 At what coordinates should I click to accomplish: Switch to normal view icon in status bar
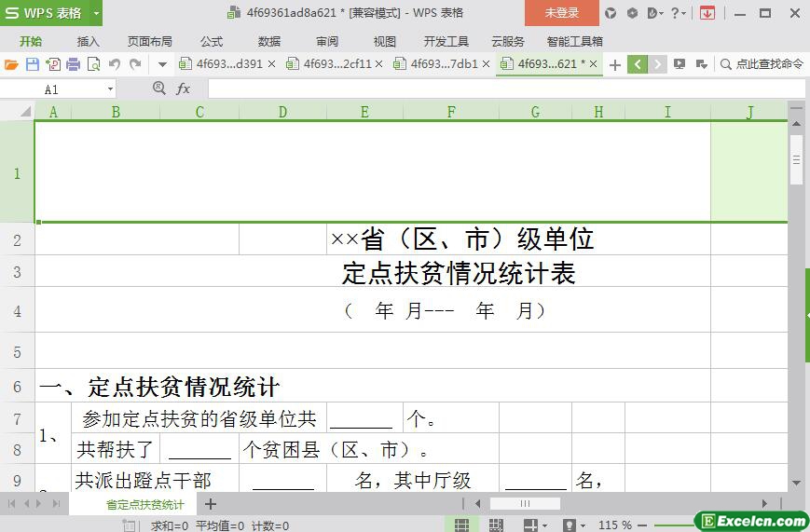pyautogui.click(x=461, y=525)
